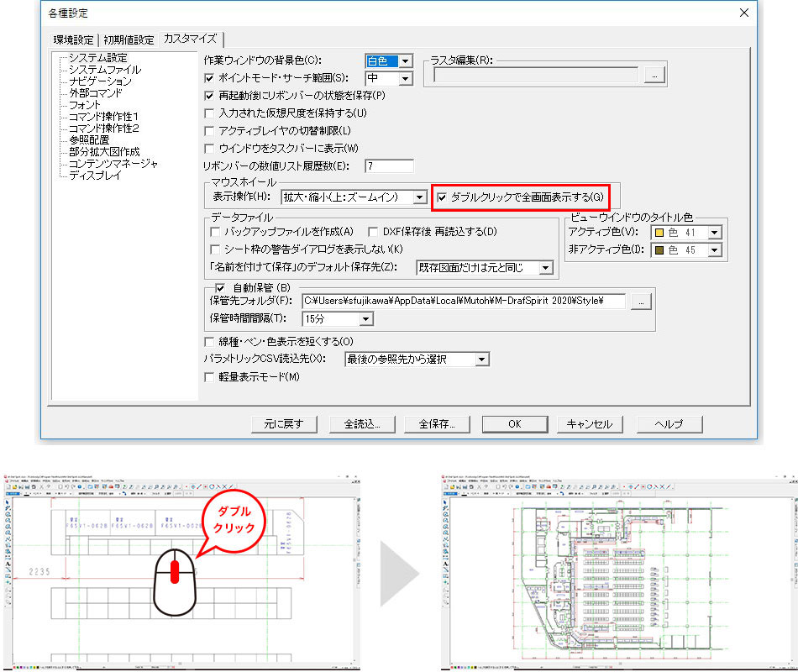
Task: Toggle ダブルクリックで全画面表示する checkbox
Action: tap(444, 197)
